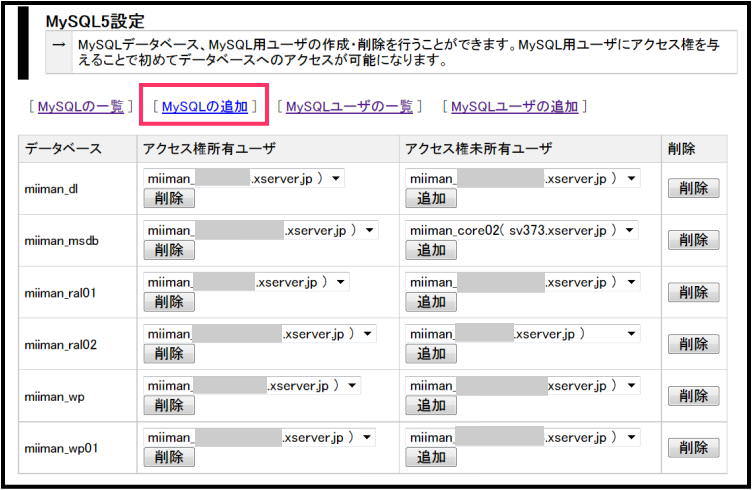The width and height of the screenshot is (752, 490).
Task: Delete database miiman_msdb via rightmost 削除 button
Action: (693, 240)
